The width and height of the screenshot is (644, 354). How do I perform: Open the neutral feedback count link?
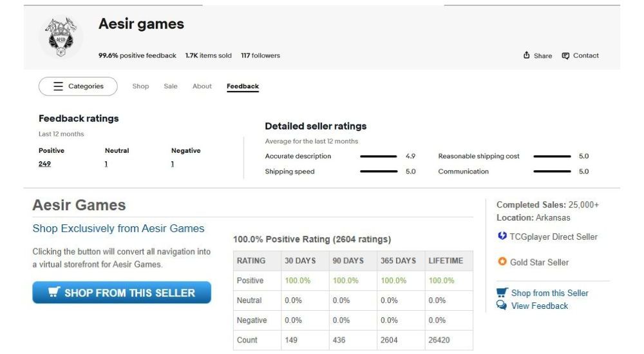coord(106,164)
